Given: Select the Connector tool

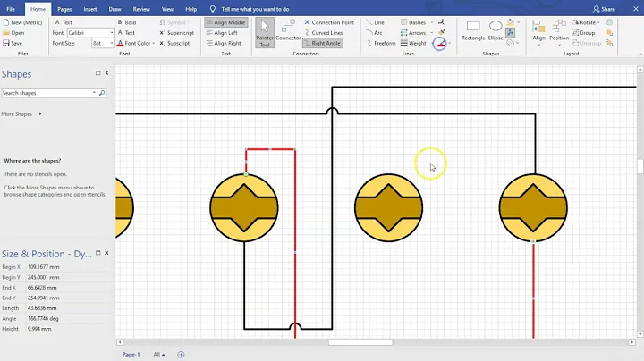Looking at the screenshot, I should tap(288, 30).
